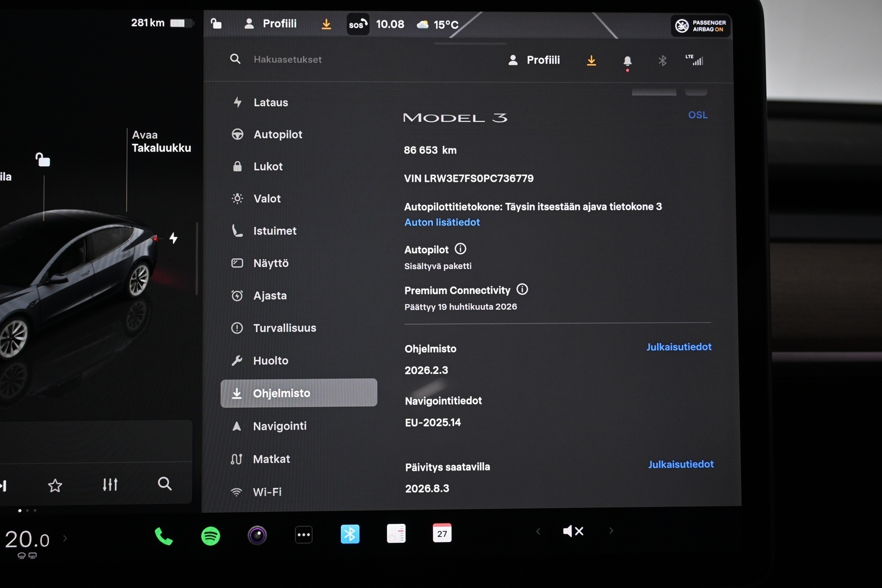
Task: Tap the LTE signal strength icon
Action: [694, 60]
